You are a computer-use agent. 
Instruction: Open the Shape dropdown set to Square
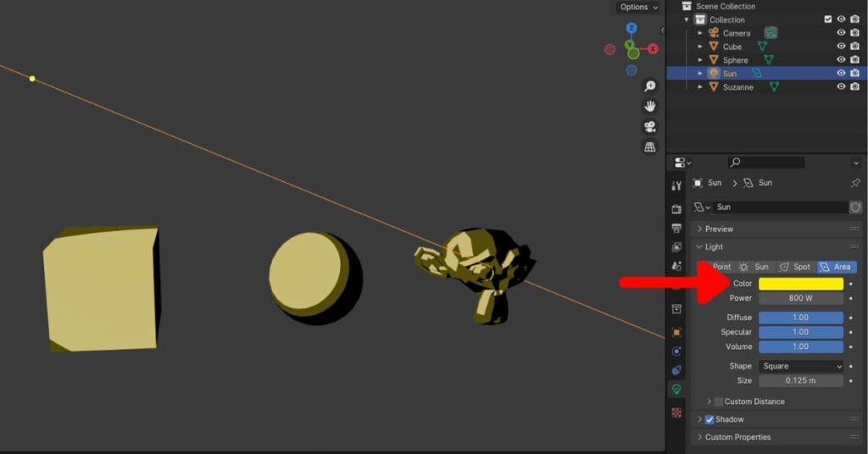point(801,366)
